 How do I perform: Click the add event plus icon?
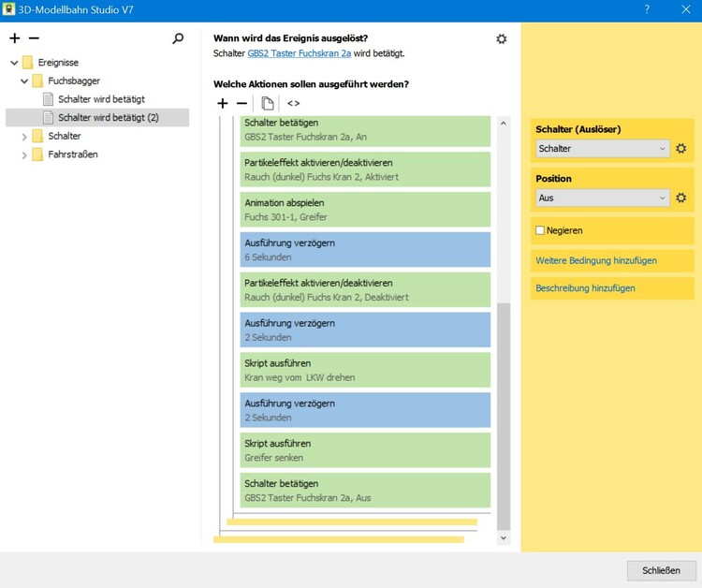(x=14, y=38)
